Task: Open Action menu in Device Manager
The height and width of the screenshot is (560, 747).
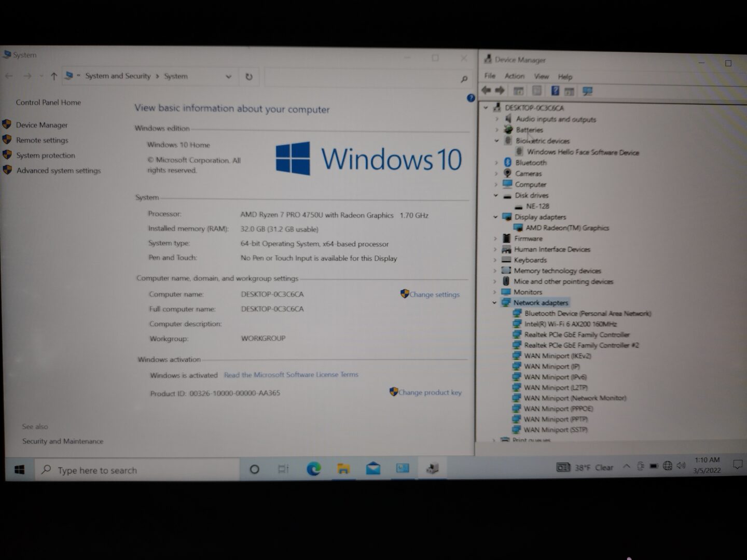Action: [515, 76]
